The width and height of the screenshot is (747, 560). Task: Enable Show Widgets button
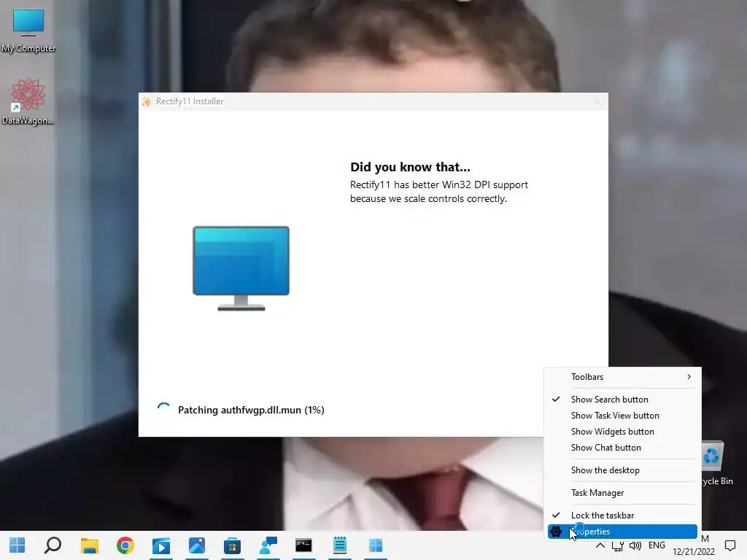tap(622, 432)
